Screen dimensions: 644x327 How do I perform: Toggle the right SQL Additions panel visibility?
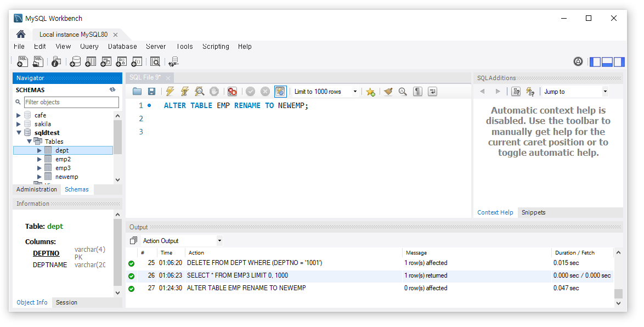coord(619,62)
